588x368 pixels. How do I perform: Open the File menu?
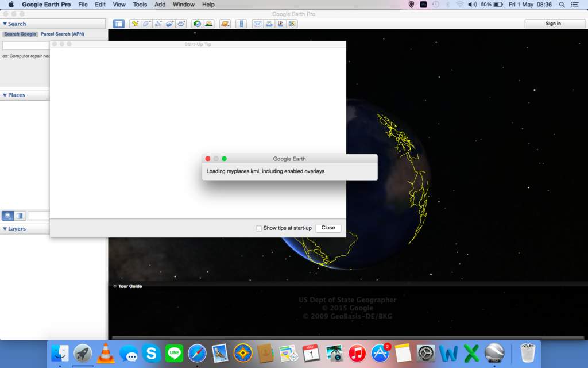pos(83,5)
